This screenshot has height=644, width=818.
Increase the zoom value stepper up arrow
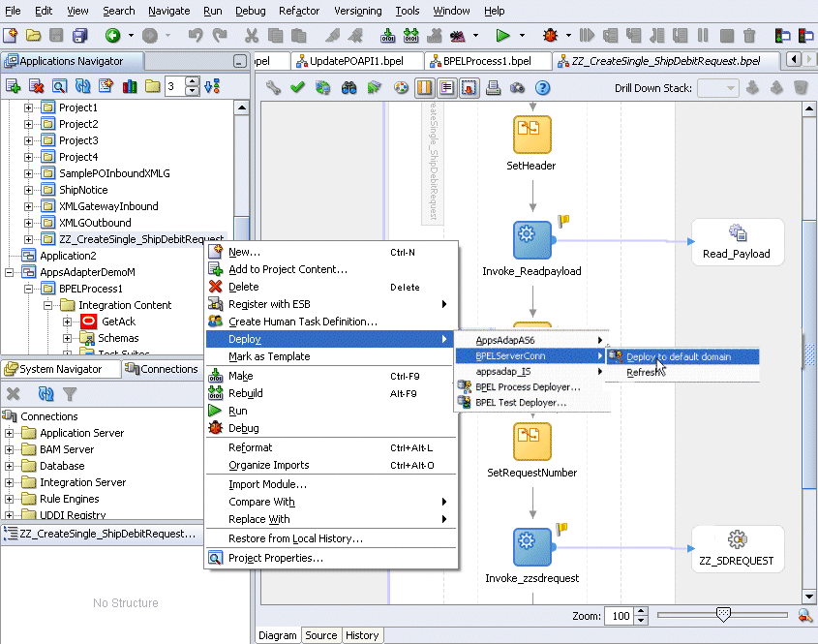pyautogui.click(x=642, y=612)
